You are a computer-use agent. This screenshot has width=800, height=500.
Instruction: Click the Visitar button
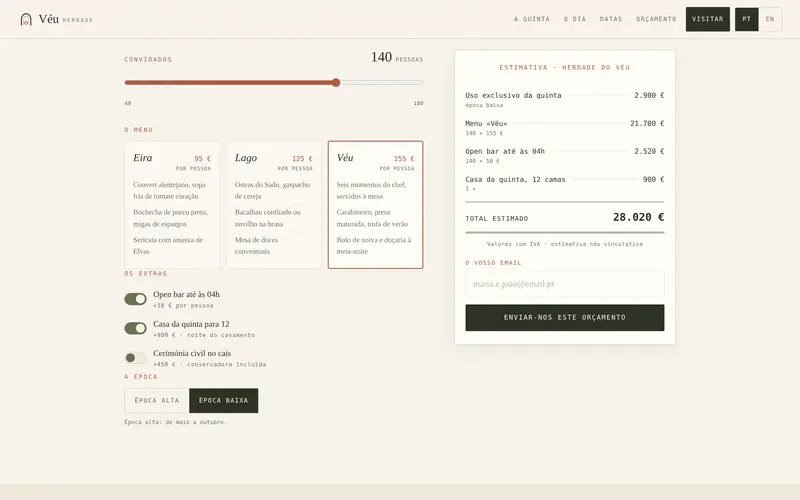pyautogui.click(x=708, y=19)
